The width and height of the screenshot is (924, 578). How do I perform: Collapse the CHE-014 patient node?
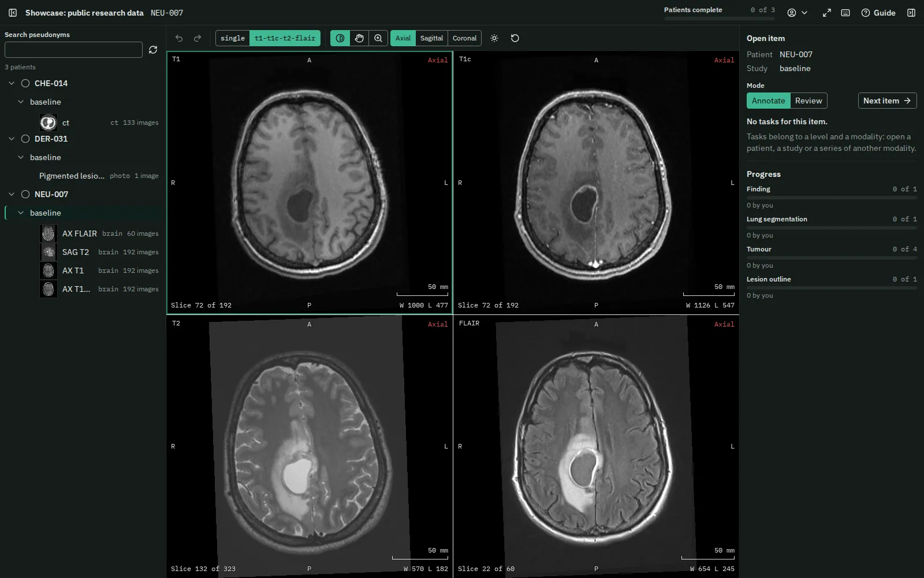pos(12,83)
